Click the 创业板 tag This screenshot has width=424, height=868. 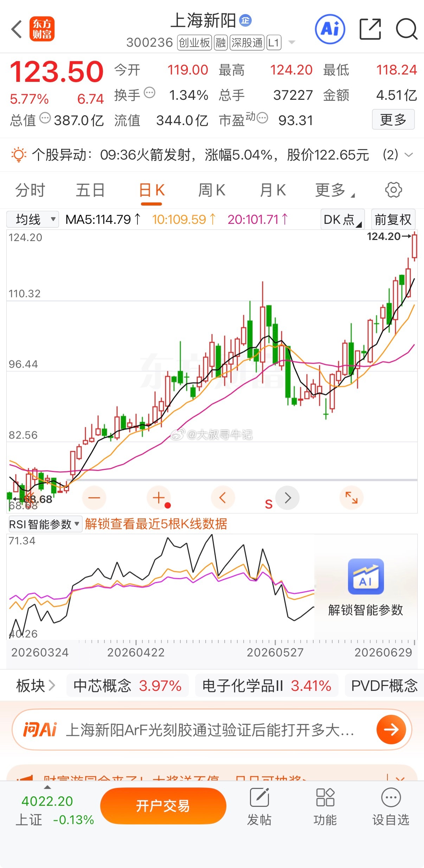[194, 43]
